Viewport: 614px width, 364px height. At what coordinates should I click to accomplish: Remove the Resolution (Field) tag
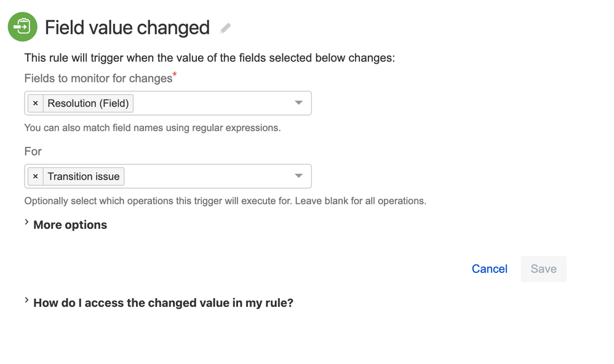tap(36, 103)
